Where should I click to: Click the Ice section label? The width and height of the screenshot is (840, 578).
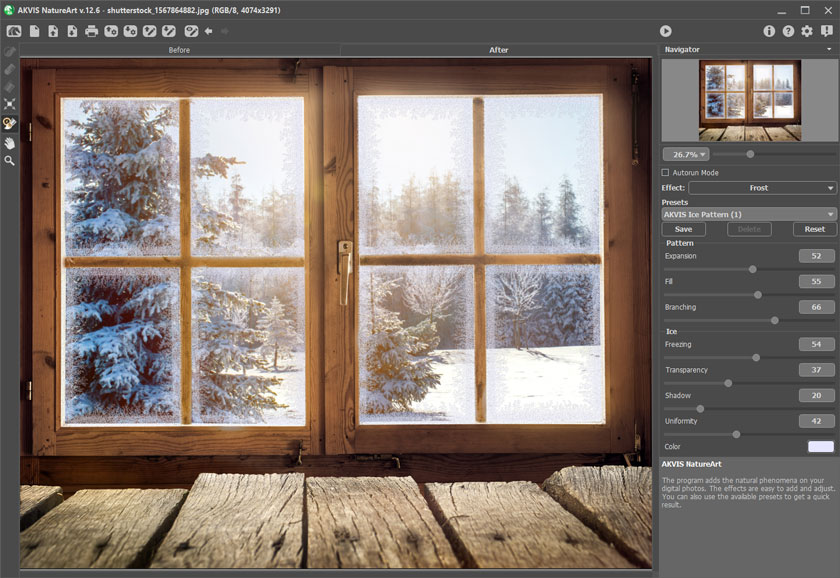pos(671,332)
